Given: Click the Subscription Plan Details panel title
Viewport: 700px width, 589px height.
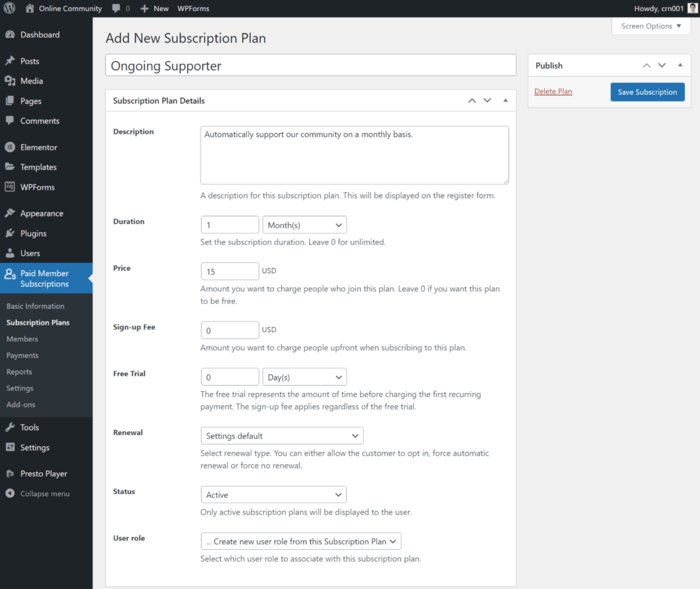Looking at the screenshot, I should (159, 101).
